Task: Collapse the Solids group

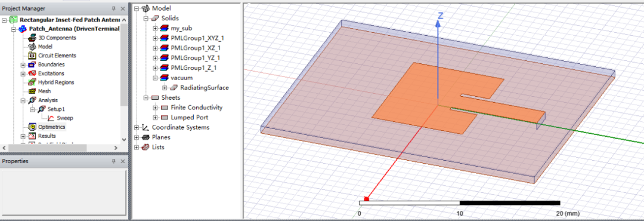Action: coord(146,19)
